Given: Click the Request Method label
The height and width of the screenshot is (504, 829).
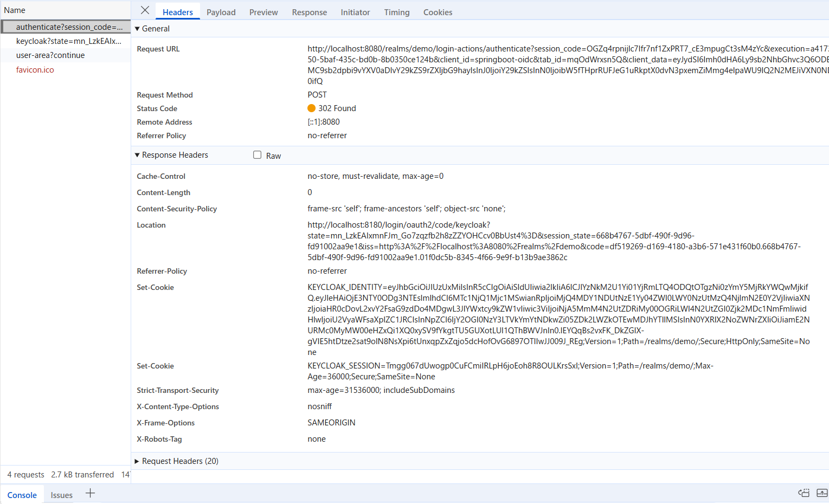Looking at the screenshot, I should pos(165,95).
